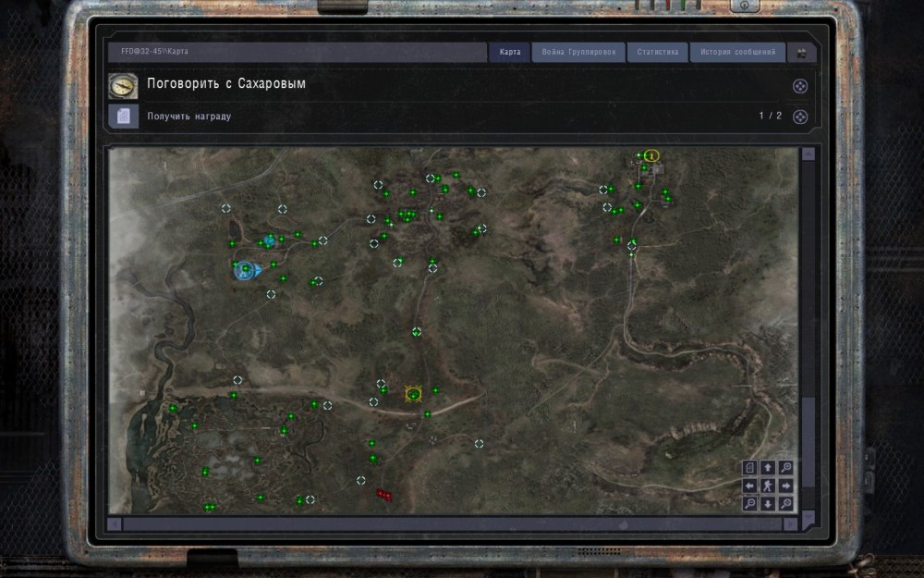Click the map's horizontal scrollbar track
Viewport: 924px width, 578px height.
click(453, 524)
